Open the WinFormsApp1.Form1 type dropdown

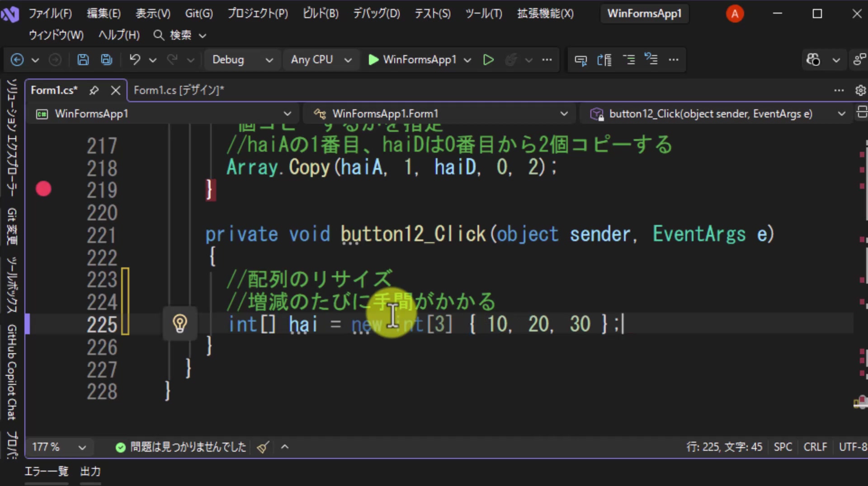[x=440, y=114]
